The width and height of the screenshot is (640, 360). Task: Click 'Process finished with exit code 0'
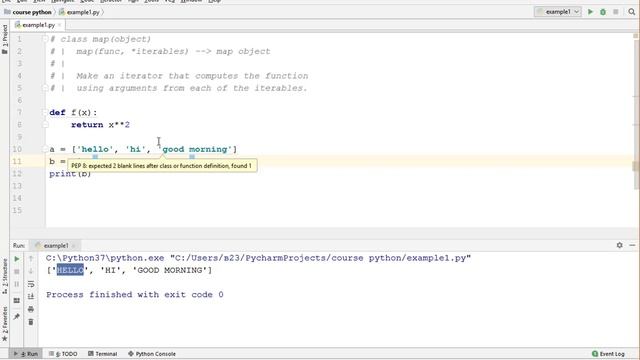[135, 295]
